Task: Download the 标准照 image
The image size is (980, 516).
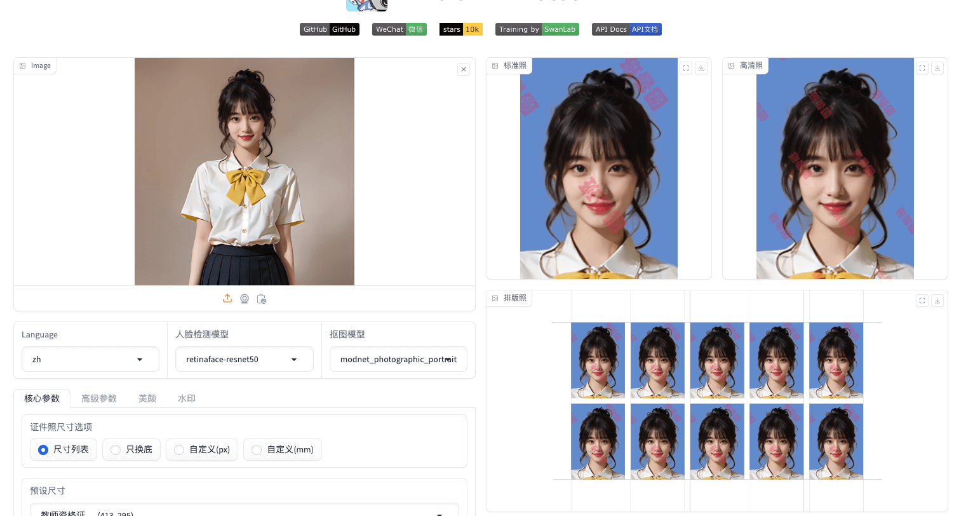Action: [x=701, y=68]
